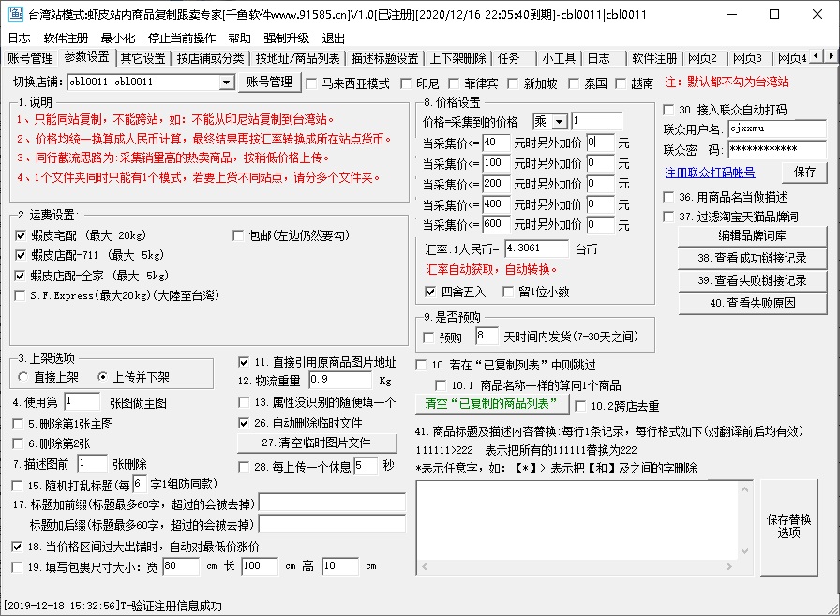Image resolution: width=840 pixels, height=616 pixels.
Task: Enable S.F. Express shipping checkbox
Action: tap(21, 295)
